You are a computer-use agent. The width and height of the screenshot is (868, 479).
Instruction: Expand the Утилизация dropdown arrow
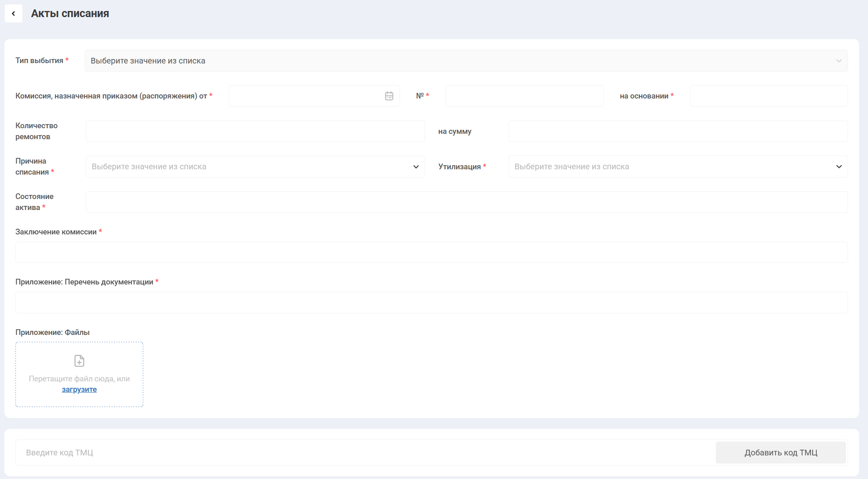point(839,167)
